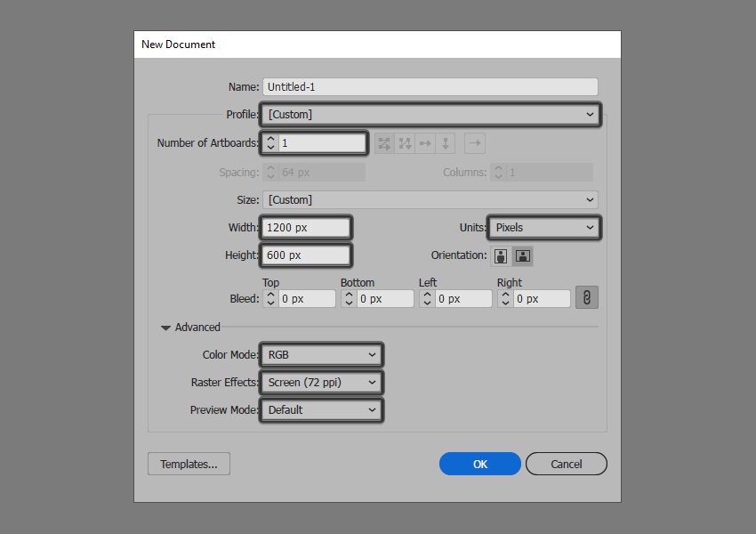Click the Right bleed stepper arrows
The image size is (756, 534).
pyautogui.click(x=505, y=299)
